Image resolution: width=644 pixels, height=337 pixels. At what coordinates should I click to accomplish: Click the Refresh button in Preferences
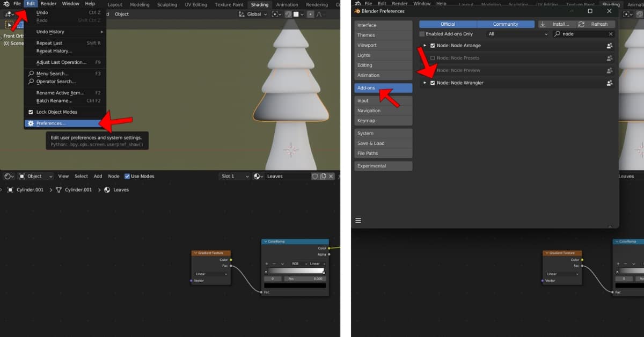(x=596, y=24)
